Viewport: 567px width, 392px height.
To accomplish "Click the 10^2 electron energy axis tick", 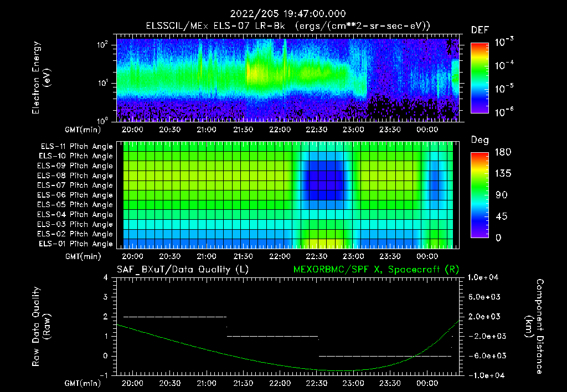I will (x=102, y=45).
